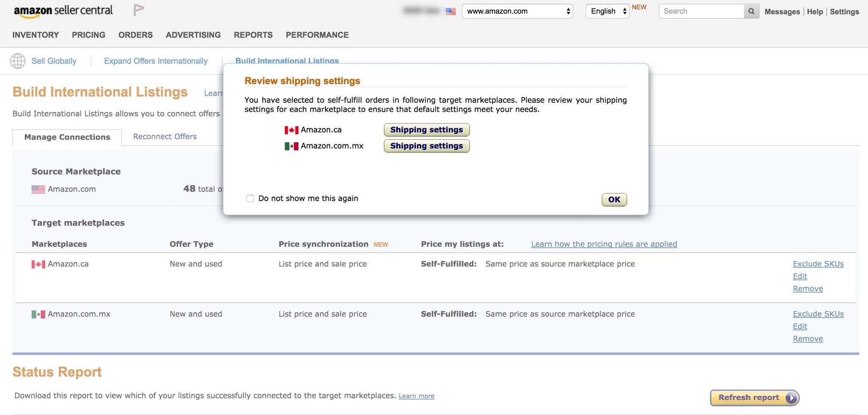Open the REPORTS menu
Image resolution: width=868 pixels, height=415 pixels.
click(253, 35)
